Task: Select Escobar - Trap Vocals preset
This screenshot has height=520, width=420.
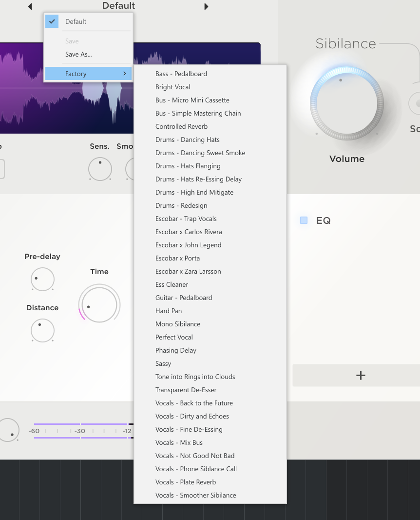Action: [186, 219]
